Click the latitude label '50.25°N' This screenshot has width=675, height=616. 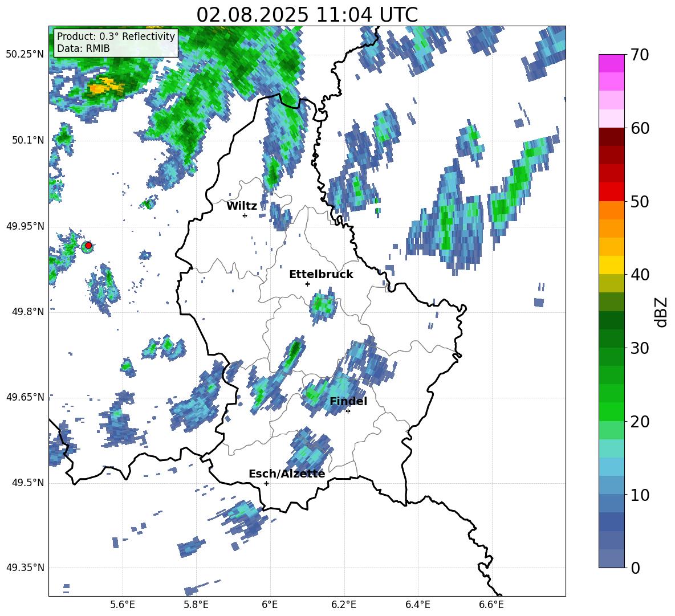point(25,55)
